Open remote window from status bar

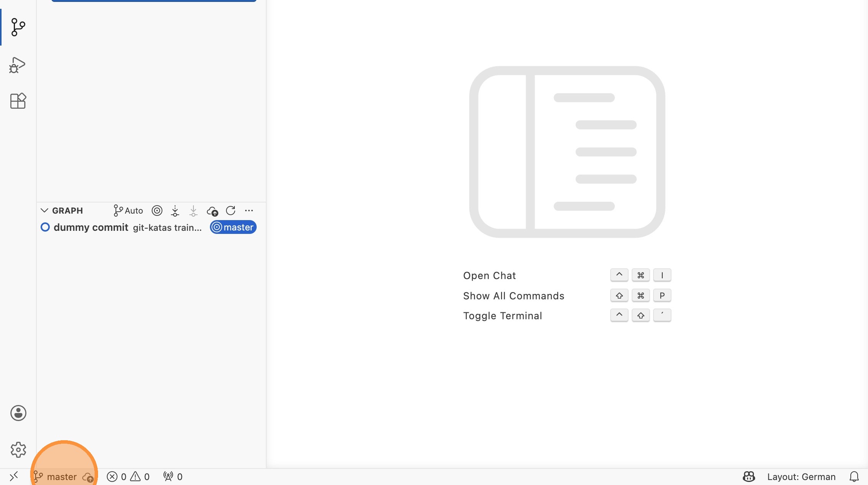click(x=14, y=477)
